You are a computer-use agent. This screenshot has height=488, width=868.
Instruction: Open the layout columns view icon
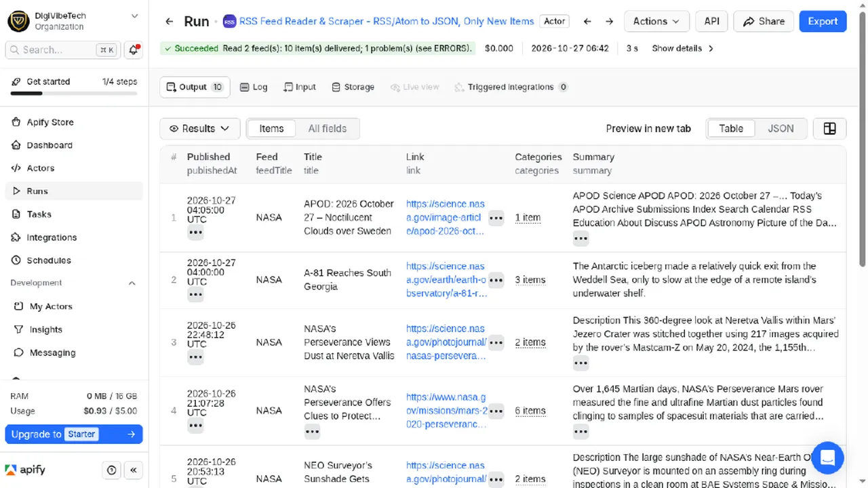click(829, 129)
